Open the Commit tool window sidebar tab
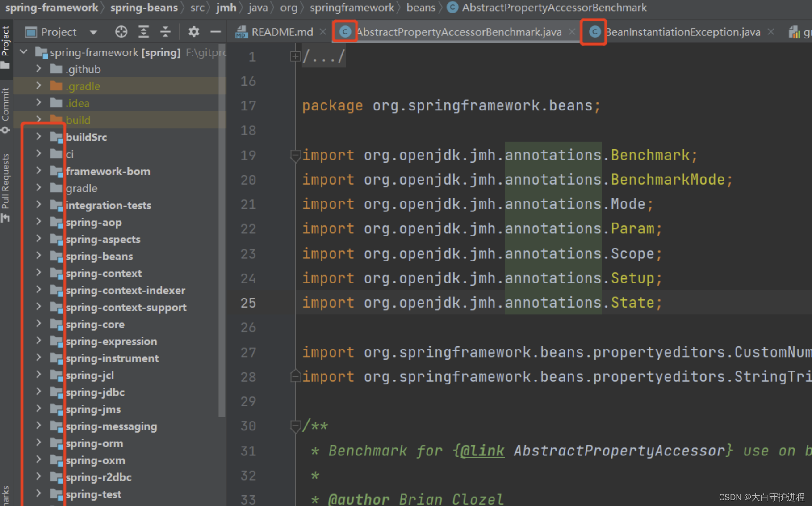 tap(6, 110)
